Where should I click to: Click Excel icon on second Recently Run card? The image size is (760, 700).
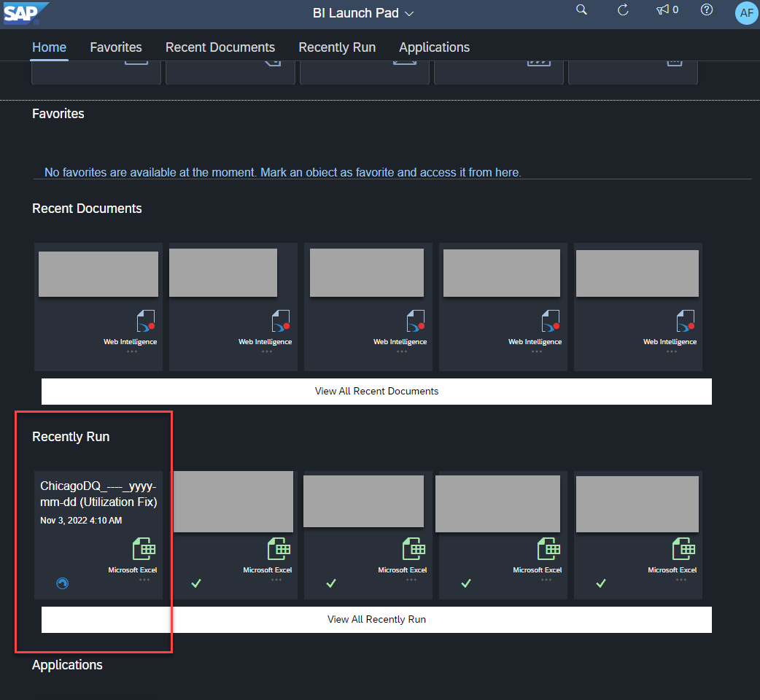coord(279,549)
